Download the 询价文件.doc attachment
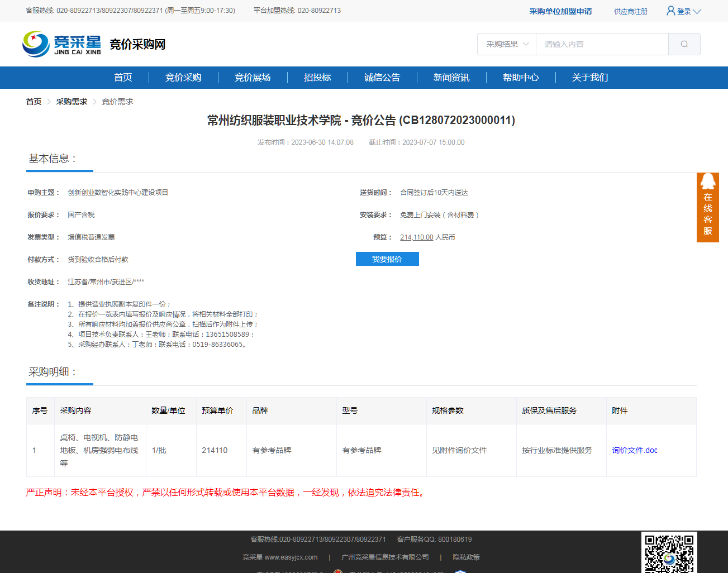 634,450
